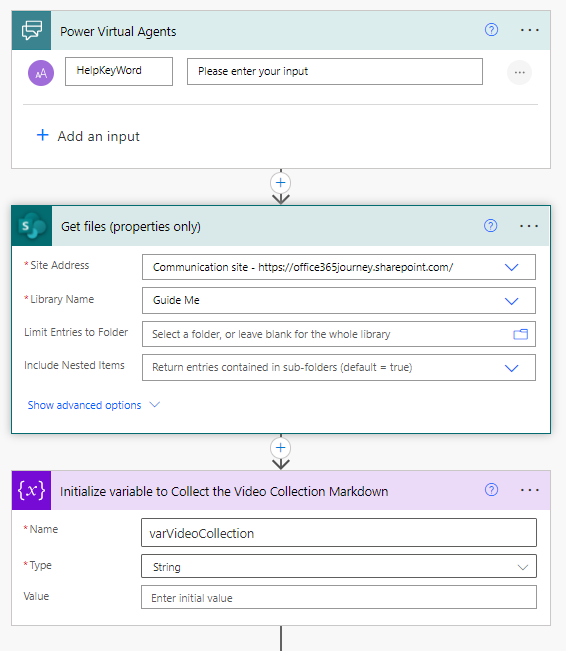The width and height of the screenshot is (566, 651).
Task: Click the Enter initial value field
Action: (x=339, y=597)
